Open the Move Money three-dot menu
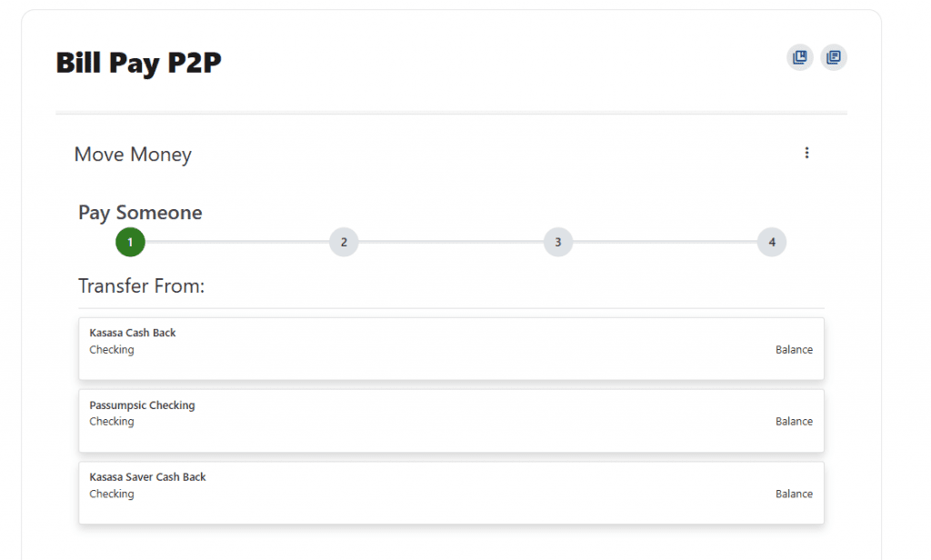931x560 pixels. point(806,153)
